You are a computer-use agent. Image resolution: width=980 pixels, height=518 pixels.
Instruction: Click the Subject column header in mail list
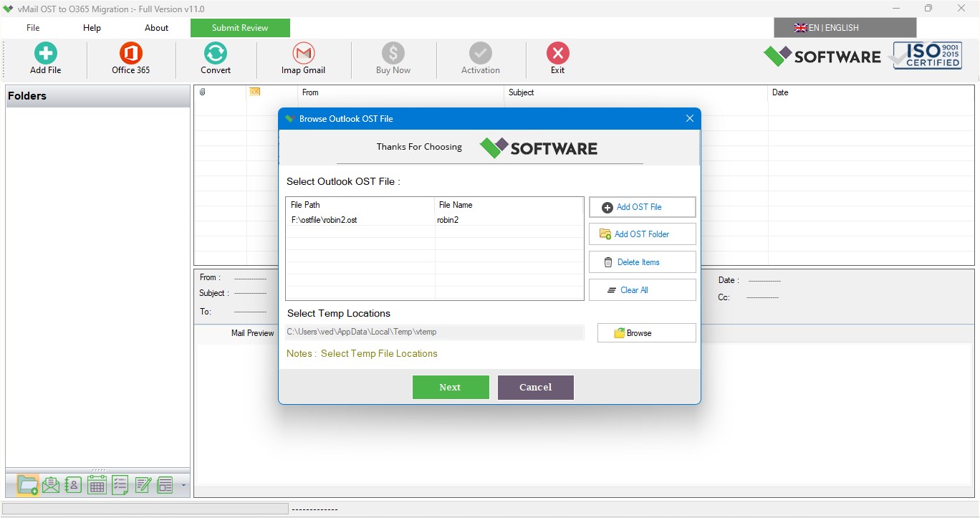(635, 92)
